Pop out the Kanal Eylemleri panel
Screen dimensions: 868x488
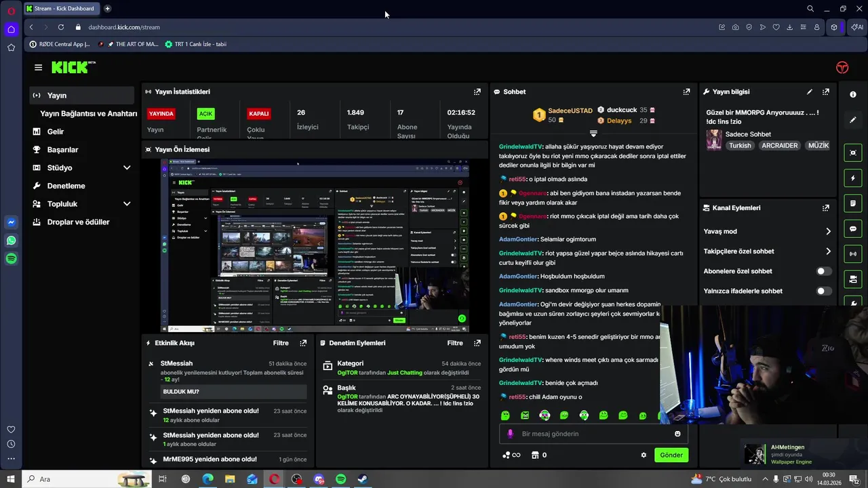click(826, 208)
